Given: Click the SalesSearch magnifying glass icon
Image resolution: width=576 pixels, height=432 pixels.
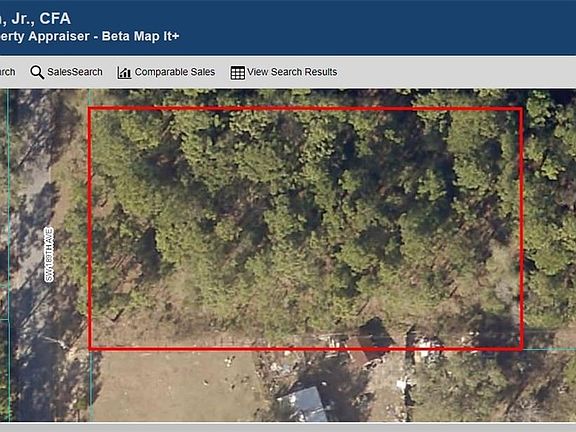Looking at the screenshot, I should (x=37, y=72).
